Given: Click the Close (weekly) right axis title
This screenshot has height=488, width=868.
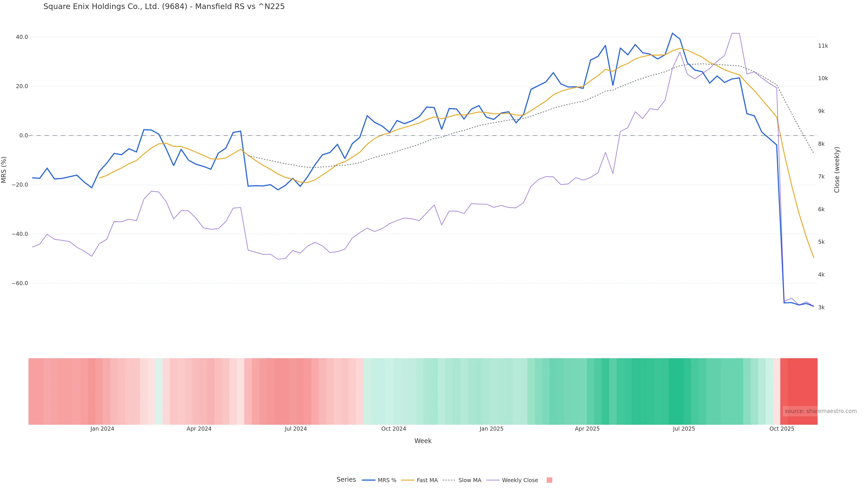Looking at the screenshot, I should [837, 169].
